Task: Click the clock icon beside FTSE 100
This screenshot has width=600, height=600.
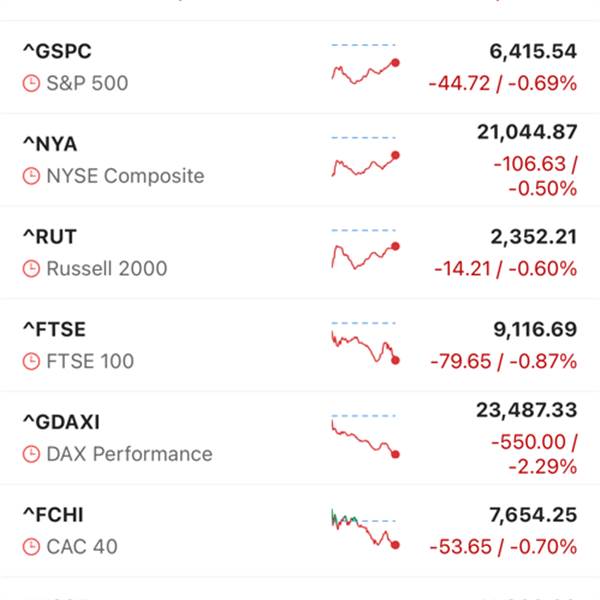Action: pos(31,361)
